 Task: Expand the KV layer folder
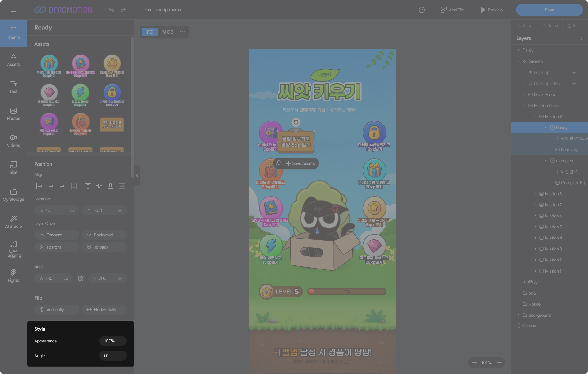point(519,50)
